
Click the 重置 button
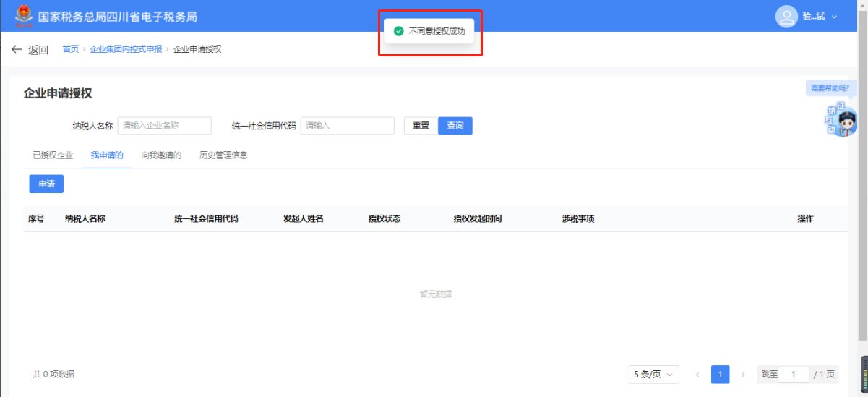point(421,125)
